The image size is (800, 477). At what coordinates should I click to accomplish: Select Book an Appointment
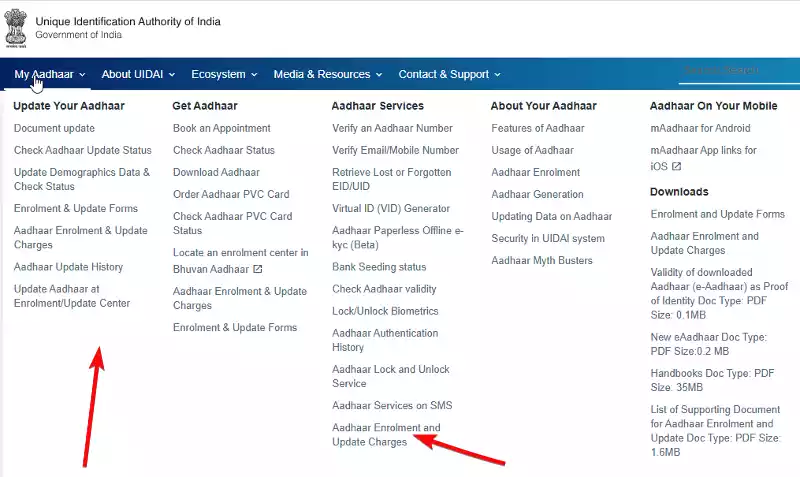click(221, 128)
